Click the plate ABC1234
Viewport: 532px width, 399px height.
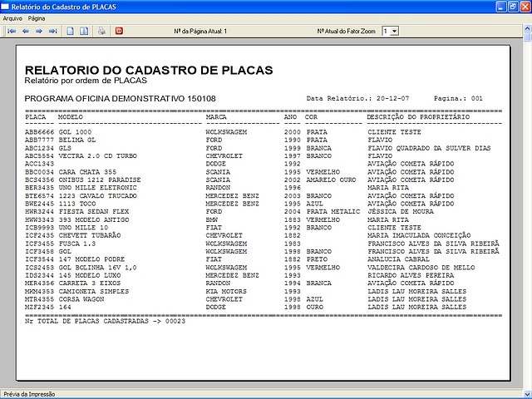[39, 148]
